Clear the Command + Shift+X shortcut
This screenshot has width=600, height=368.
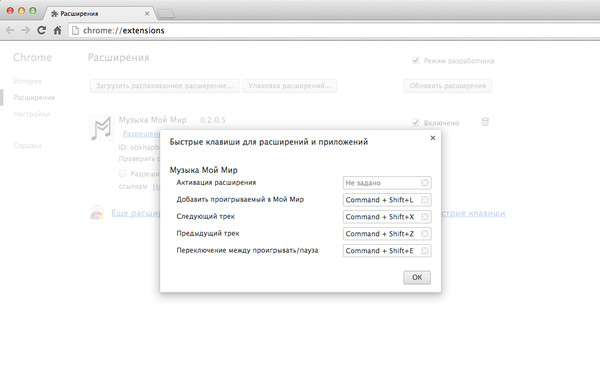(x=425, y=217)
